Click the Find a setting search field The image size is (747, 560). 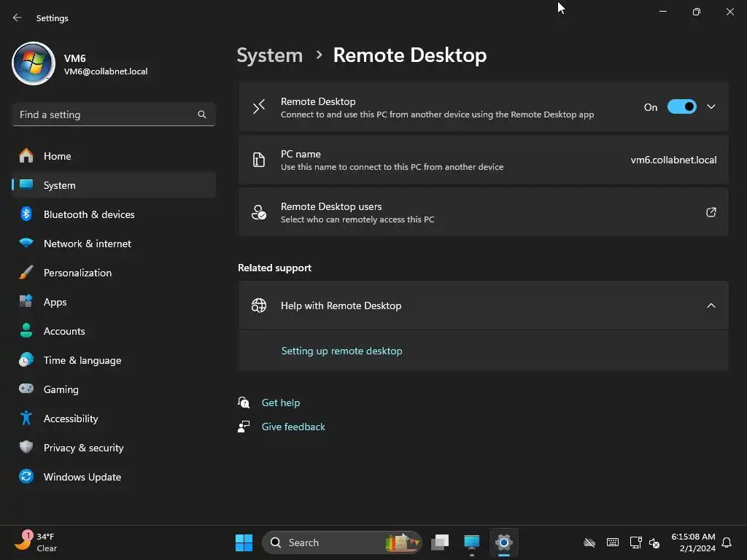pyautogui.click(x=113, y=114)
